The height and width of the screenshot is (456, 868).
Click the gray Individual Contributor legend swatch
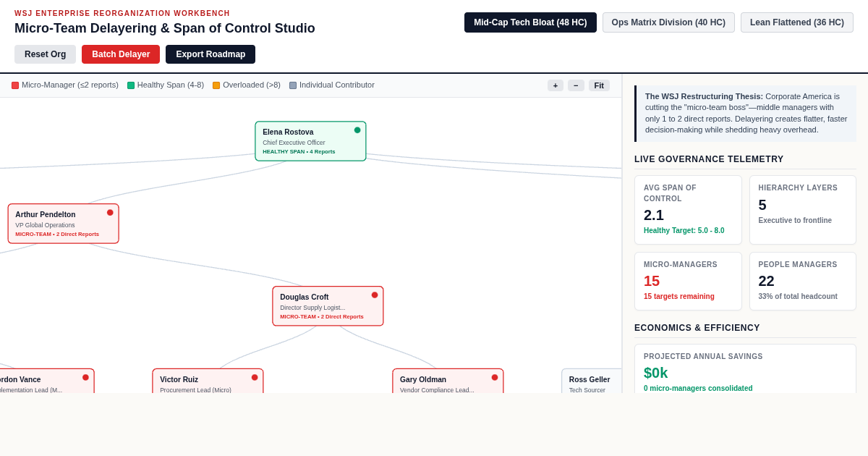point(293,85)
